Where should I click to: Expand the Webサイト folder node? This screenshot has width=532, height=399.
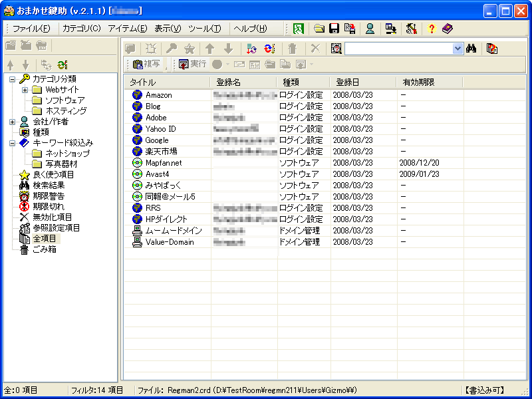click(x=25, y=90)
